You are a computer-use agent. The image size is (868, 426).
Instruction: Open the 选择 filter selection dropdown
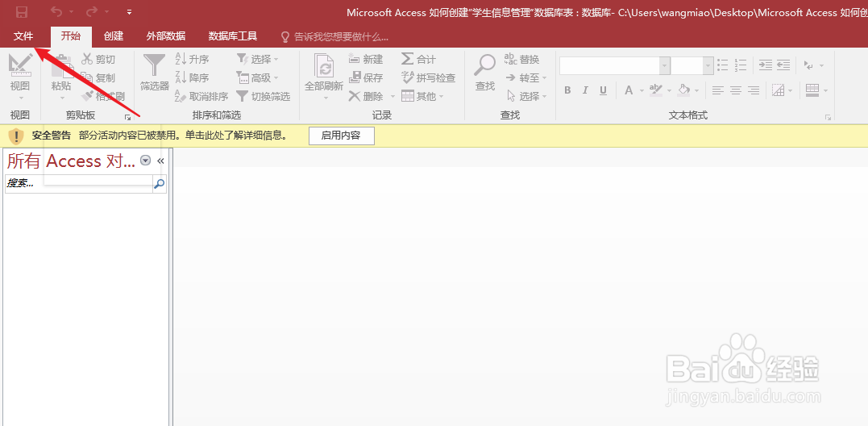point(257,59)
